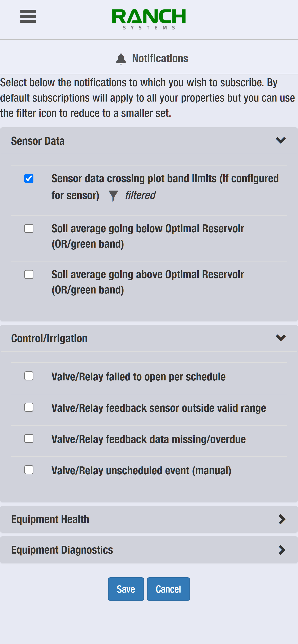Cancel notification changes

(x=168, y=589)
